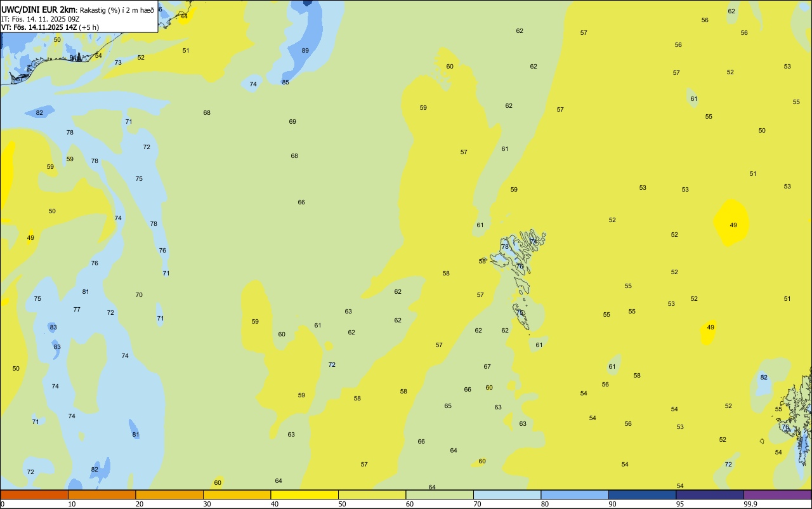Click the humidity value 70 on the map
This screenshot has width=812, height=509.
point(139,295)
